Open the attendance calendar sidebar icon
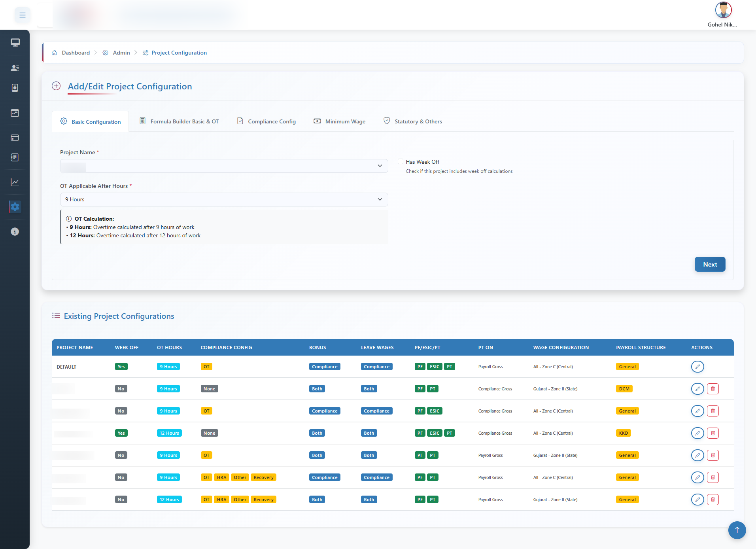Screen dimensions: 756x549 [x=15, y=113]
